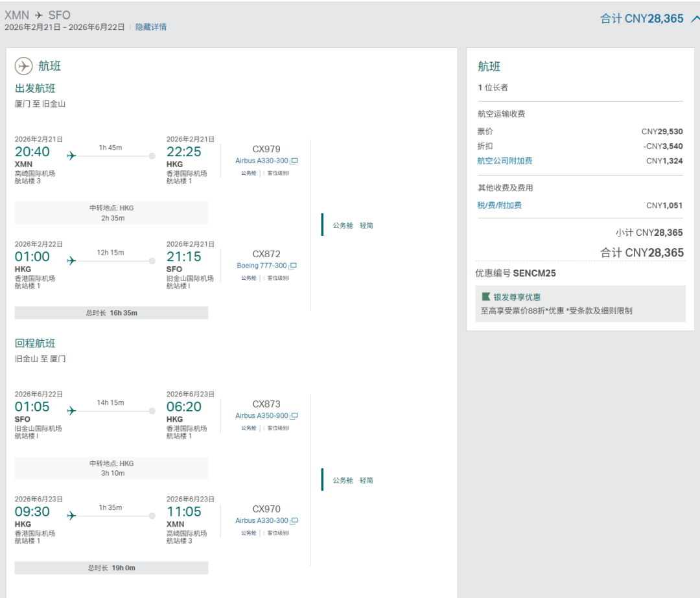This screenshot has width=700, height=598.
Task: Click the green flag icon by 银发尊享优惠
Action: coord(485,297)
